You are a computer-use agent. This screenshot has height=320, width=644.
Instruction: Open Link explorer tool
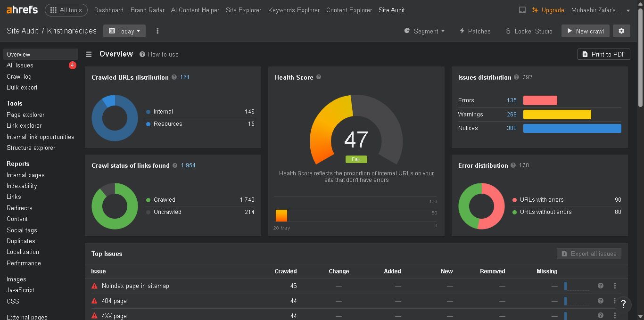(24, 125)
